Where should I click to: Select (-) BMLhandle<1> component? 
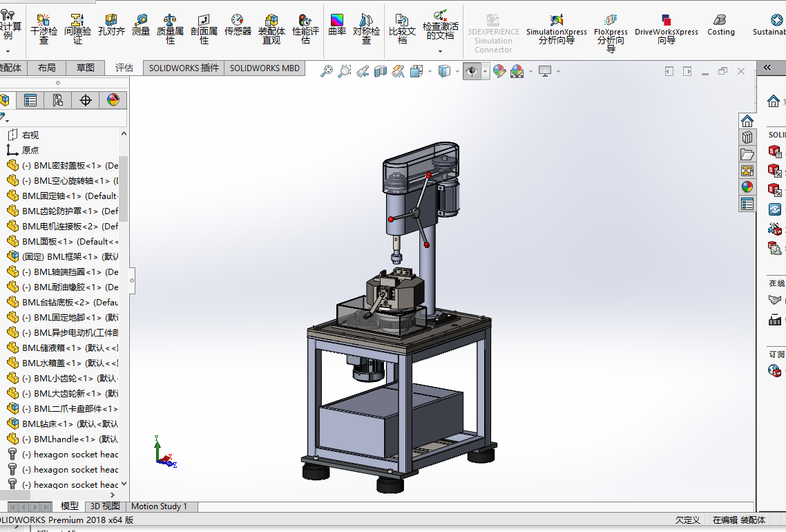pyautogui.click(x=62, y=439)
